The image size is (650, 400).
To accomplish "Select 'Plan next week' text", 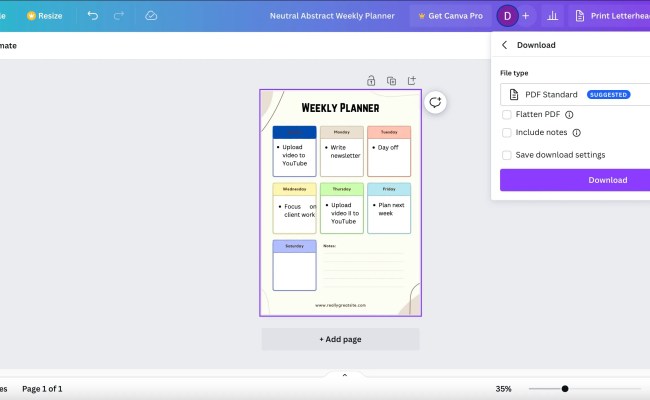I will pos(388,209).
